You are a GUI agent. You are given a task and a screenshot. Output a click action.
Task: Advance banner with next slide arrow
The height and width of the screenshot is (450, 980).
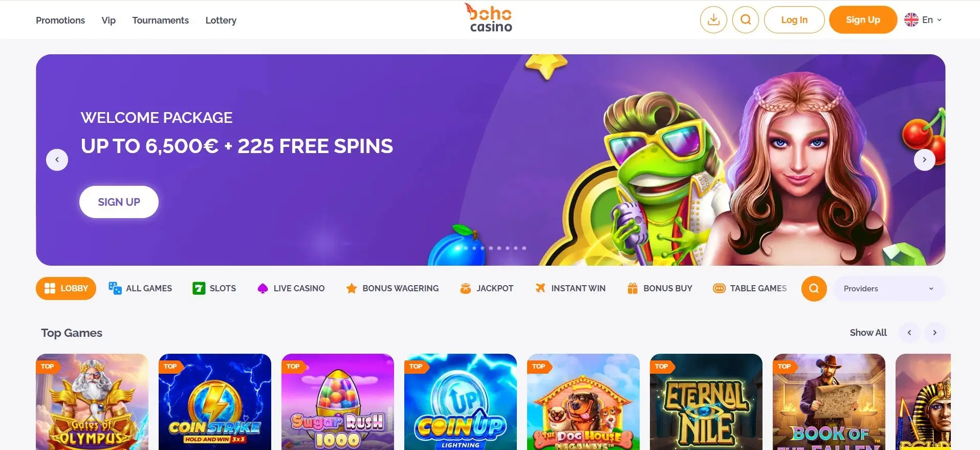[x=924, y=160]
